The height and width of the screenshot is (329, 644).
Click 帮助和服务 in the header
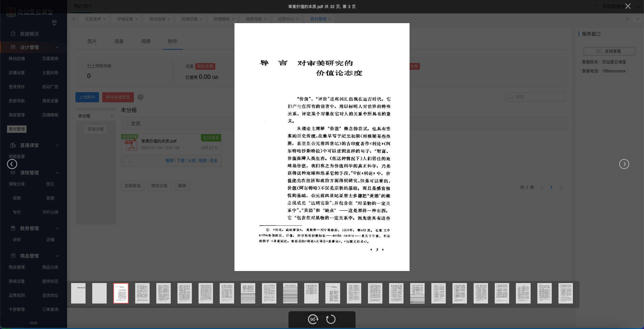(x=613, y=6)
